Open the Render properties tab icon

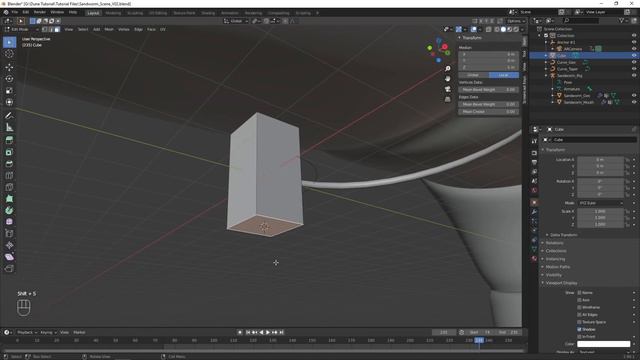[x=534, y=153]
